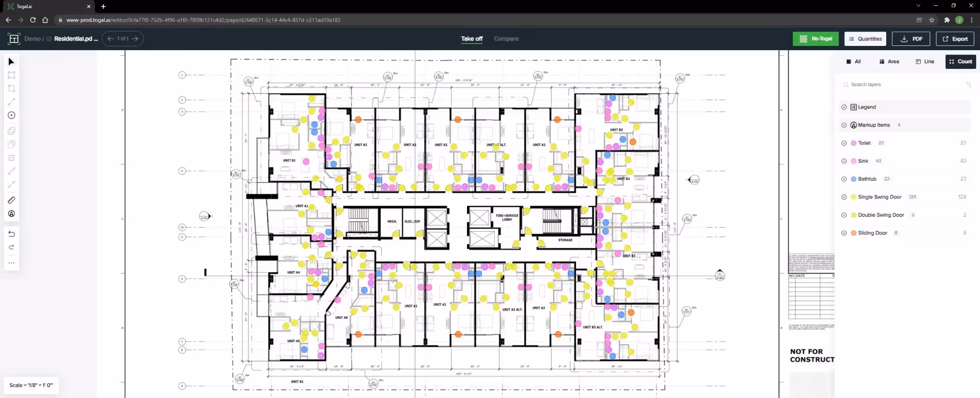The width and height of the screenshot is (980, 398).
Task: Click the Toilet layer pink color swatch
Action: (854, 143)
